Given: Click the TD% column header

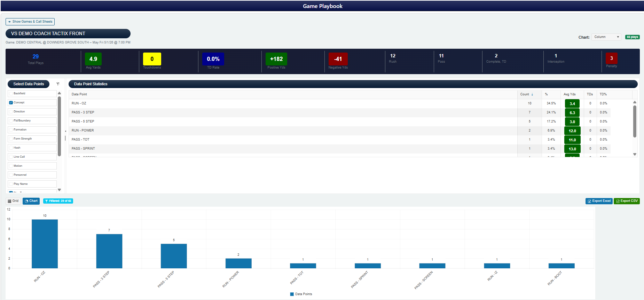Looking at the screenshot, I should point(603,94).
